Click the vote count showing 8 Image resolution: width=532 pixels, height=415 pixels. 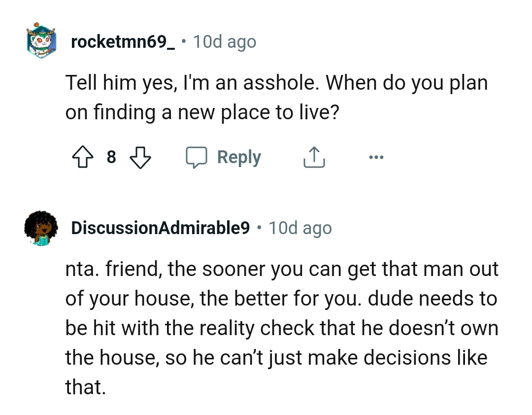click(x=111, y=157)
